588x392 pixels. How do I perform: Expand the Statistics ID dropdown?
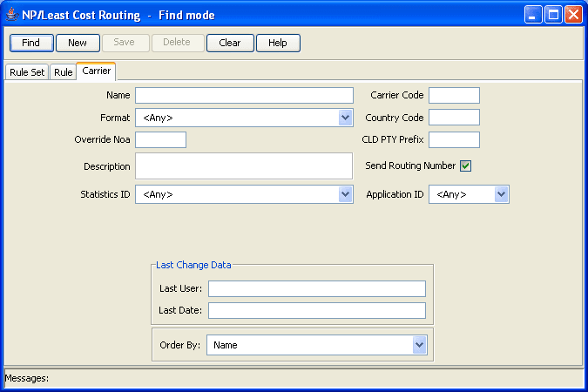(x=244, y=194)
